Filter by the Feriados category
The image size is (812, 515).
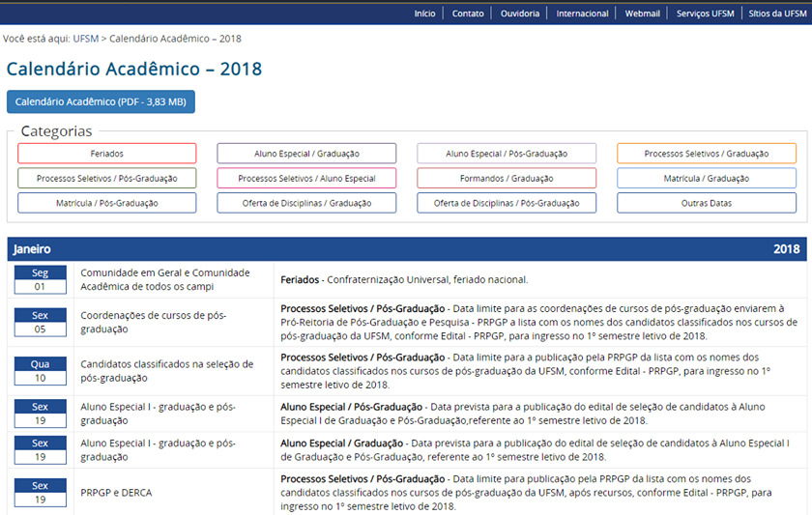106,154
